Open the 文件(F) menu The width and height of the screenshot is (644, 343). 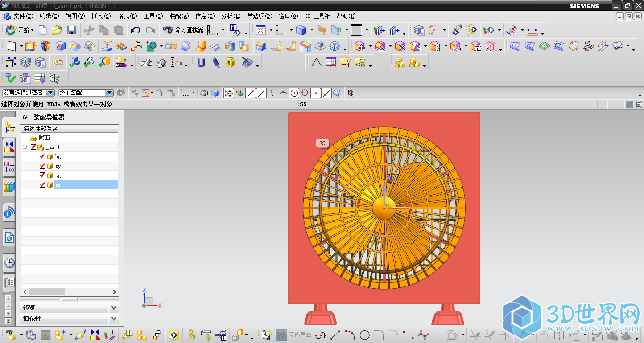click(23, 16)
